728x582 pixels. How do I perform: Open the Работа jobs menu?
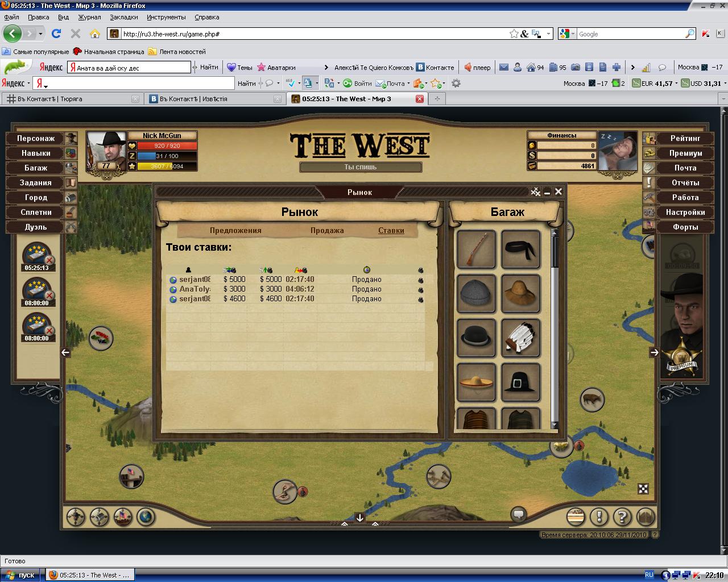click(685, 197)
